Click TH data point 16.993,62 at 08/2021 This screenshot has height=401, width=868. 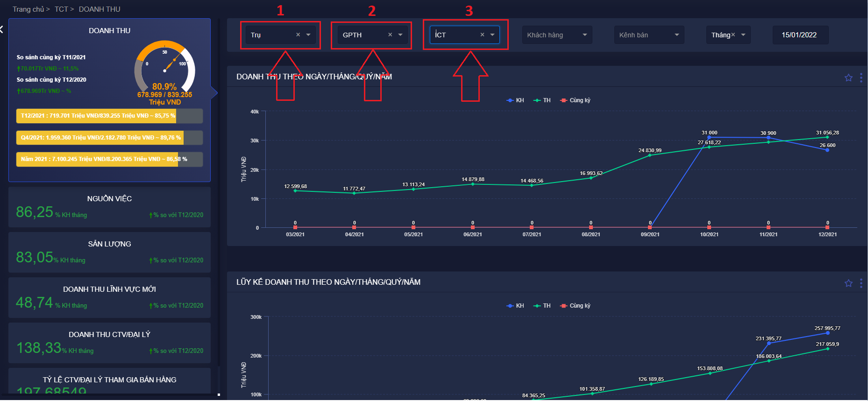591,178
